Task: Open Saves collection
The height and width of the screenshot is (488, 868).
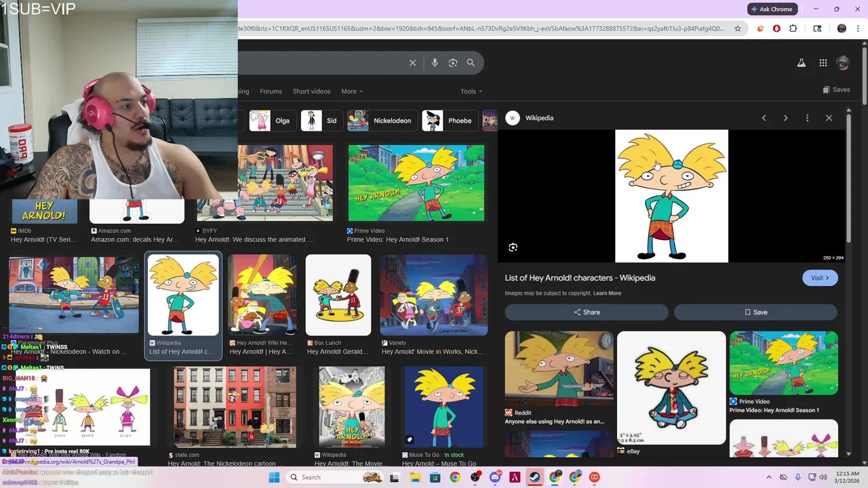Action: pyautogui.click(x=836, y=89)
